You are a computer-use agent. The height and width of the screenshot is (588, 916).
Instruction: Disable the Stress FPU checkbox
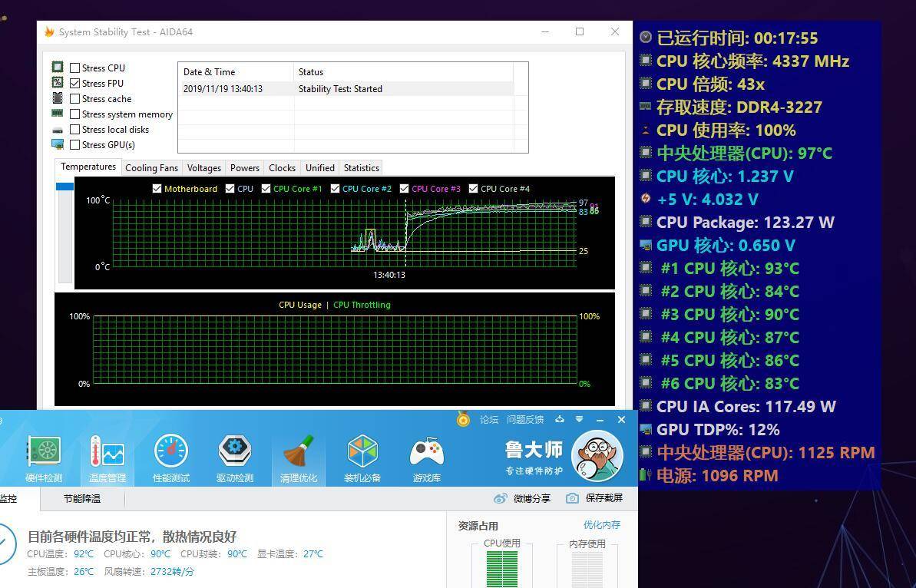pyautogui.click(x=74, y=83)
